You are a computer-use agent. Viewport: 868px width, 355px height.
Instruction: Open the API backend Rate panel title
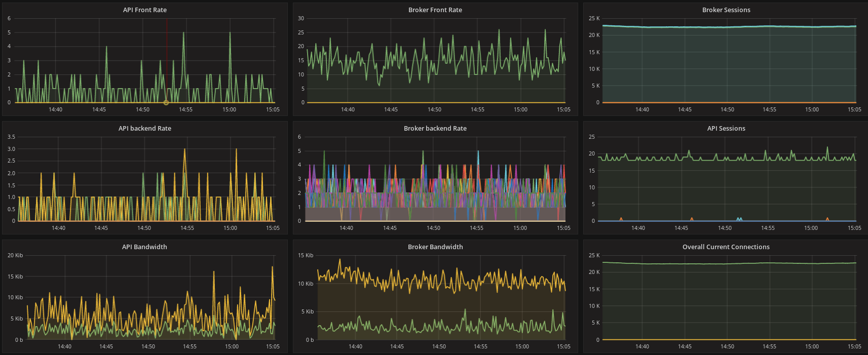tap(145, 129)
